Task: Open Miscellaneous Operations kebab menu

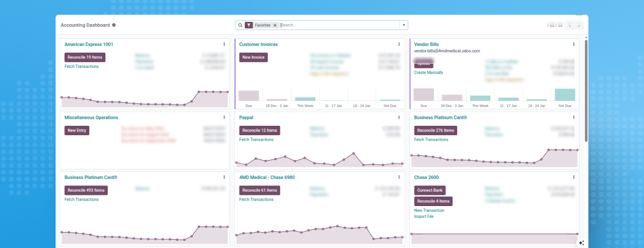Action: [x=224, y=118]
